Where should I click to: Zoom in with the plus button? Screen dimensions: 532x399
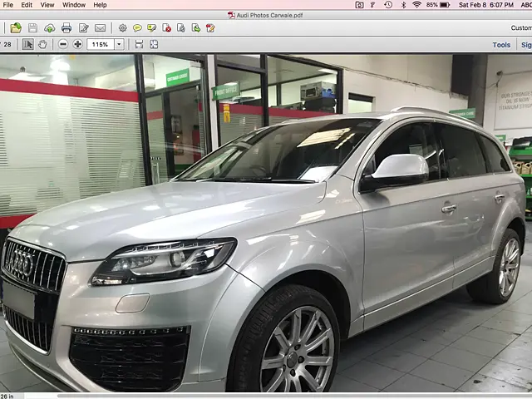(x=77, y=44)
